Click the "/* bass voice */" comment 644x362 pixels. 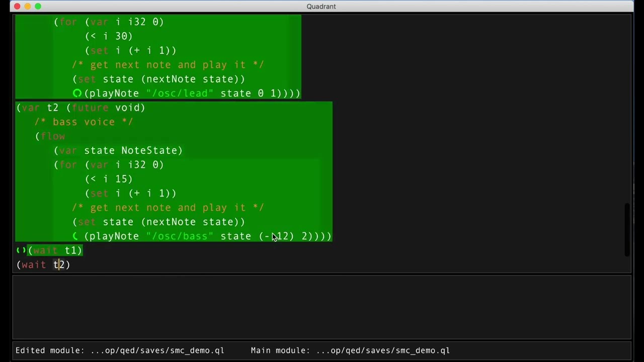[84, 122]
